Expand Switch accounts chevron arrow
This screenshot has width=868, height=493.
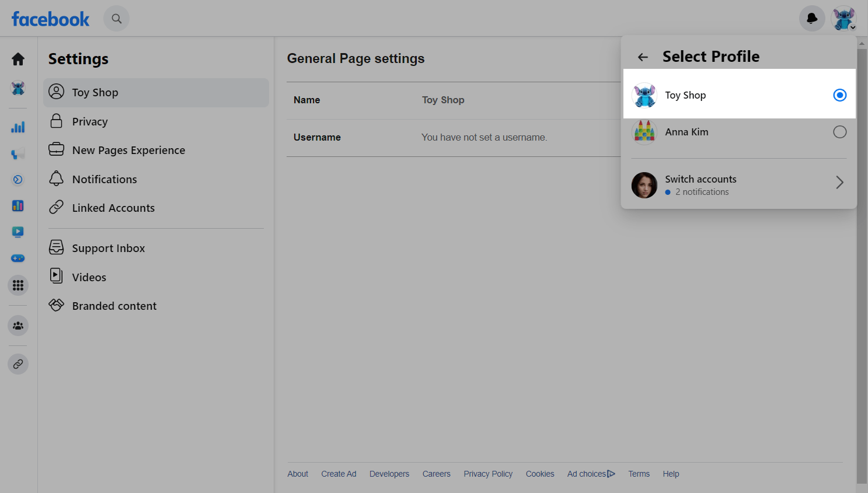(839, 183)
